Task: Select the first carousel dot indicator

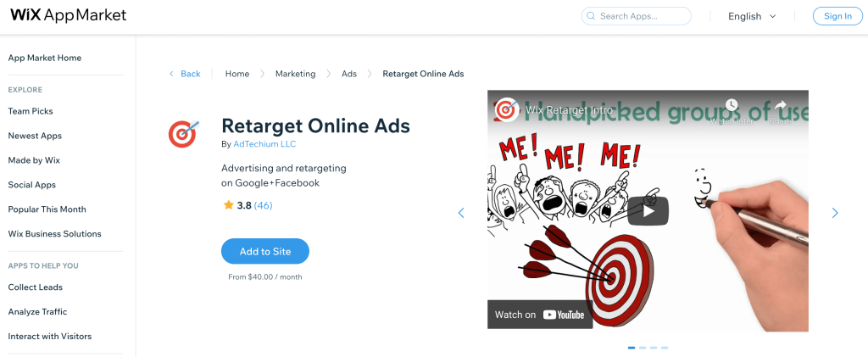Action: 632,348
